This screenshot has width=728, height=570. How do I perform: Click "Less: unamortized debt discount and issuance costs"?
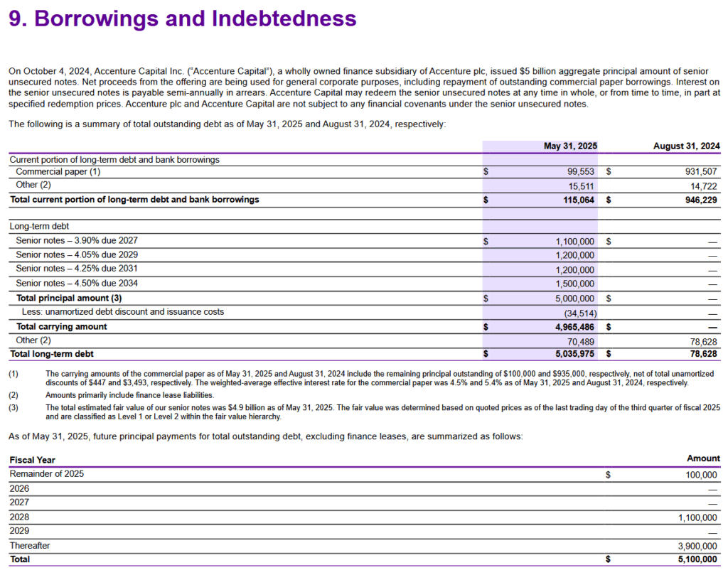pos(122,312)
